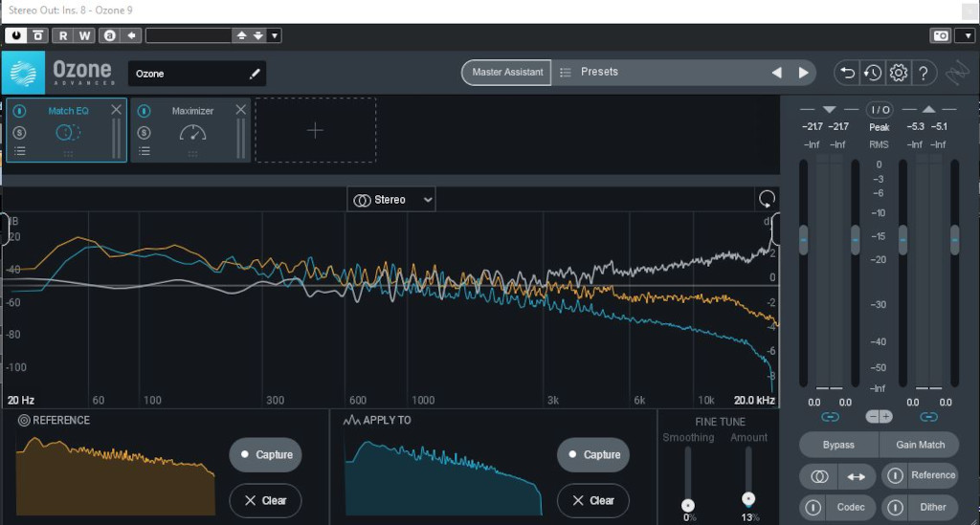
Task: Load previous host preset up arrow
Action: click(x=241, y=35)
